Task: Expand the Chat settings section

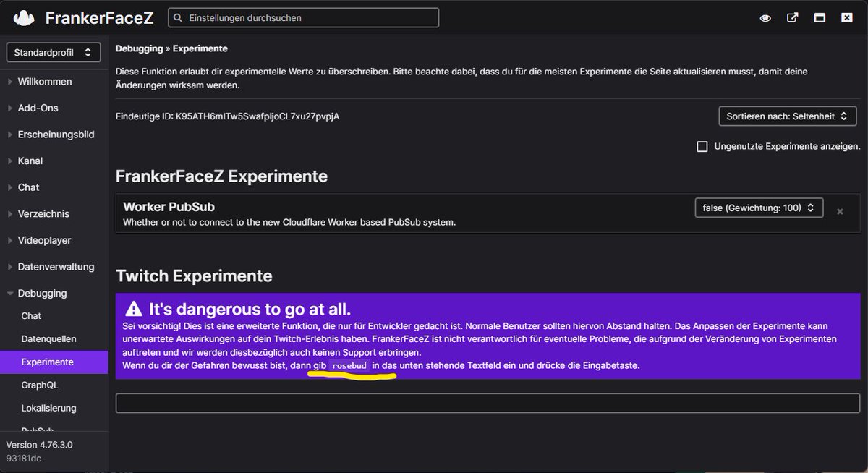Action: coord(28,187)
